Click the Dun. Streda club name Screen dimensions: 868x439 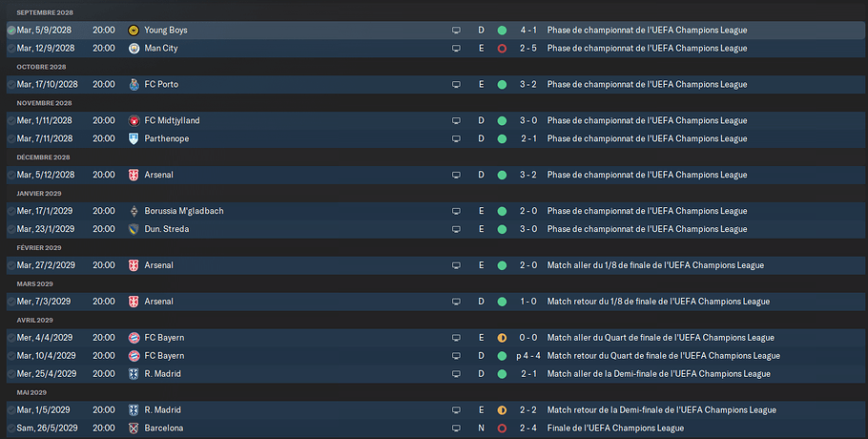click(167, 229)
